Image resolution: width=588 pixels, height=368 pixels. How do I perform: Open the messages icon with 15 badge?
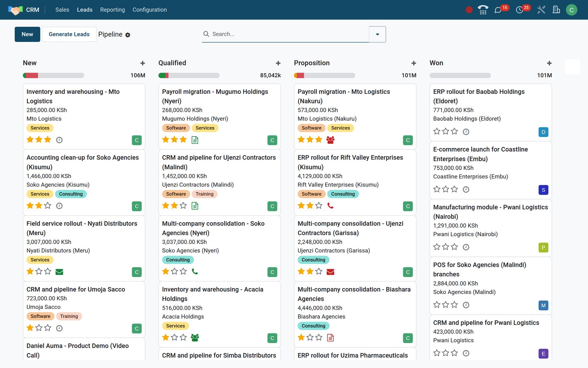498,10
